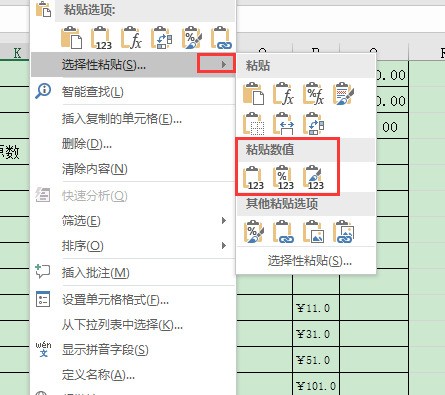Select column K header

point(15,53)
